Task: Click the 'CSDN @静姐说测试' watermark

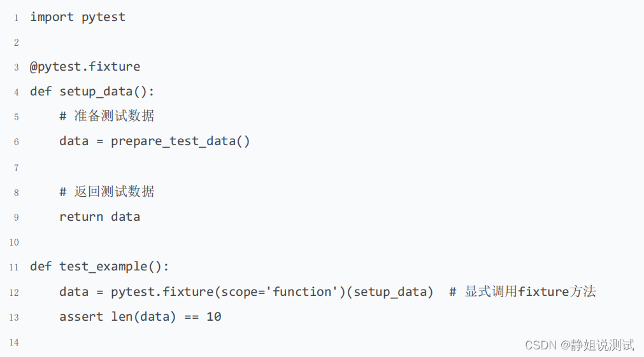Action: click(579, 345)
